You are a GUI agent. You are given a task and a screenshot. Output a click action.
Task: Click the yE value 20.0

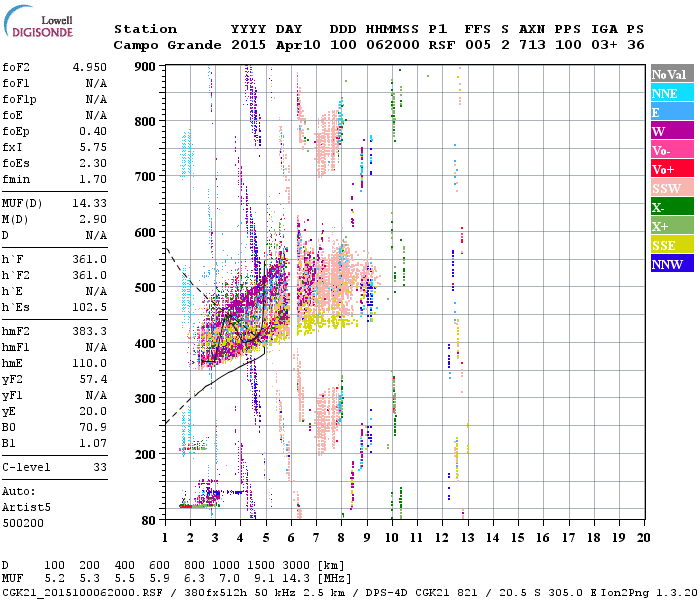pos(93,411)
